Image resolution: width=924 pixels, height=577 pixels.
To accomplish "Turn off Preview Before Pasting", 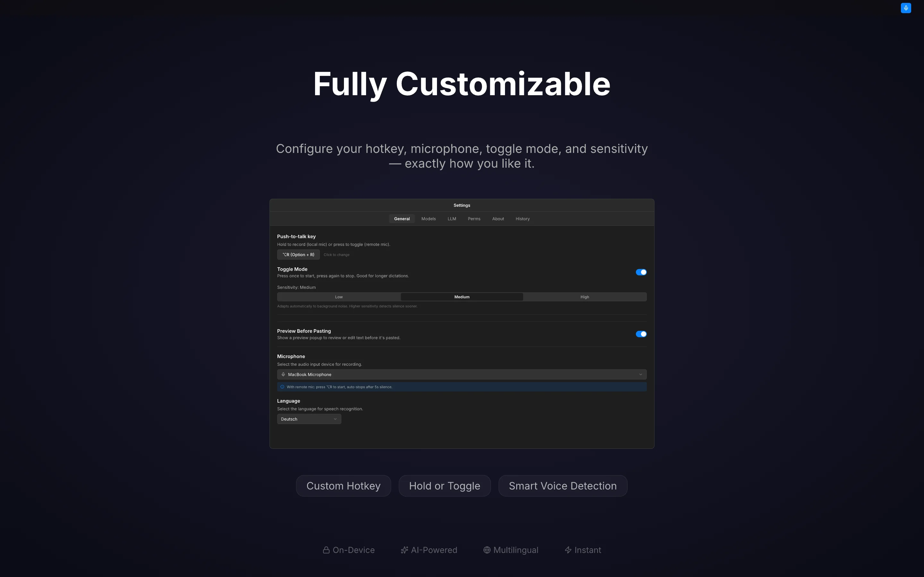I will click(x=641, y=334).
